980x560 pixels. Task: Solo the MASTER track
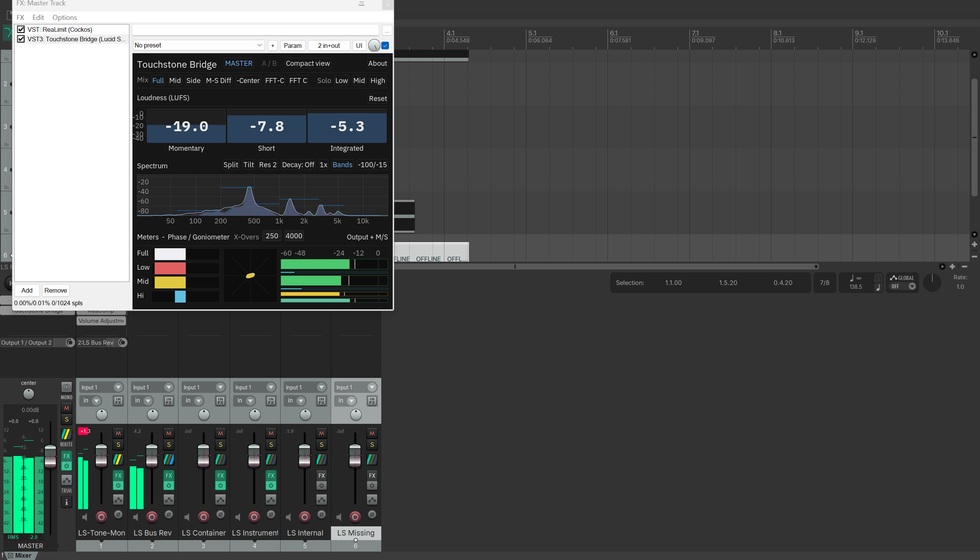[67, 420]
